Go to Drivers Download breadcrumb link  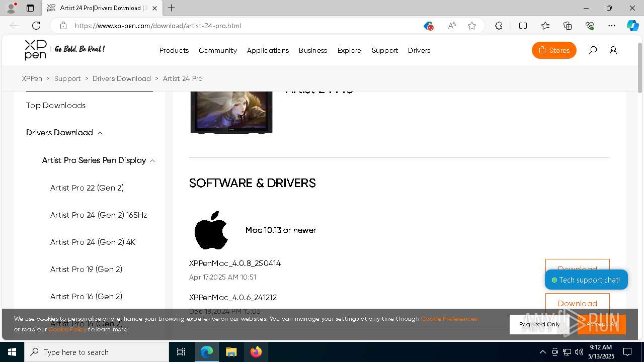tap(122, 78)
